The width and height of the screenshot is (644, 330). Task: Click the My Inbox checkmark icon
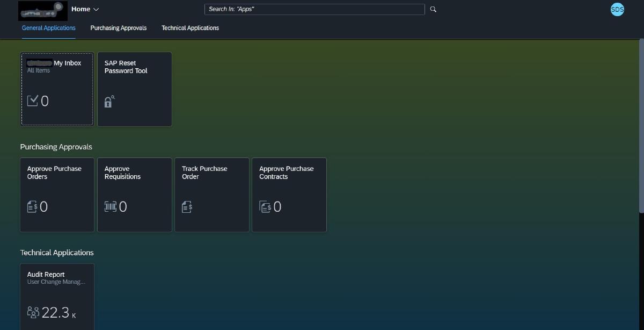coord(33,101)
